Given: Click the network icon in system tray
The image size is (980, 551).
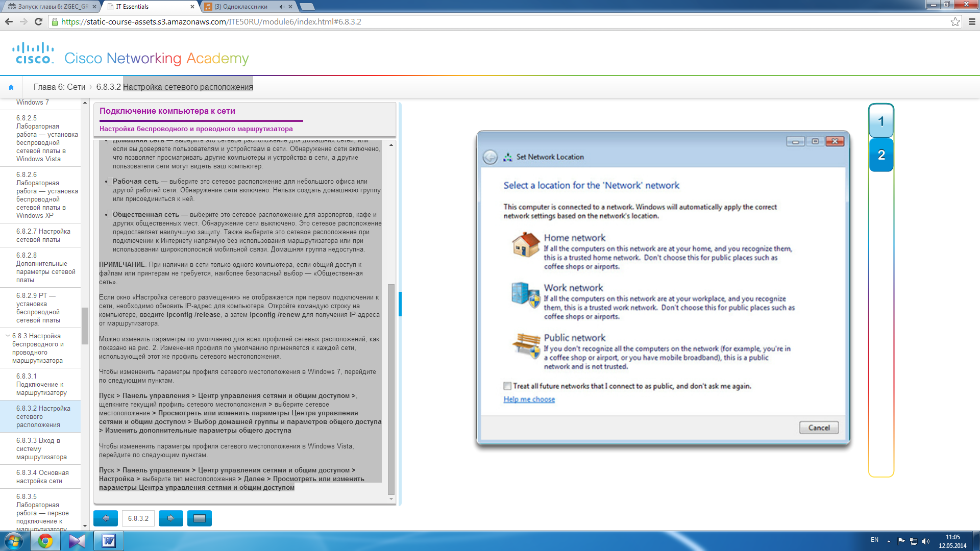Looking at the screenshot, I should click(x=914, y=541).
